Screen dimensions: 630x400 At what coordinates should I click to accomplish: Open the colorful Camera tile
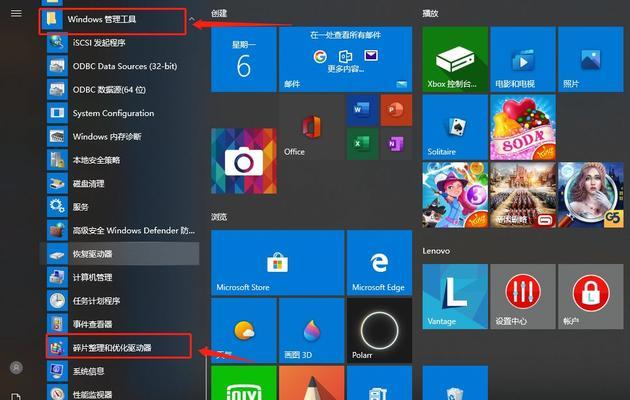pyautogui.click(x=244, y=161)
